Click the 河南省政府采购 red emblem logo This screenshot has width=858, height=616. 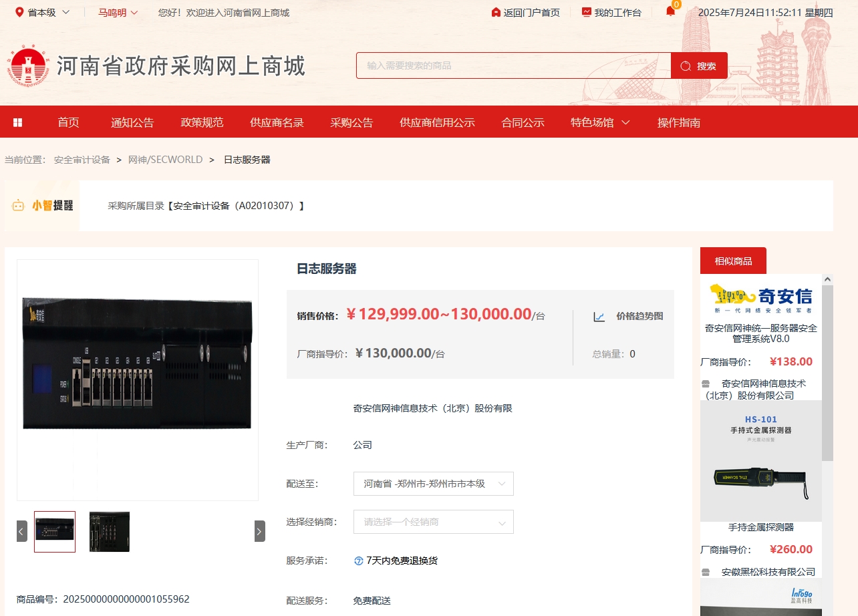pos(29,66)
